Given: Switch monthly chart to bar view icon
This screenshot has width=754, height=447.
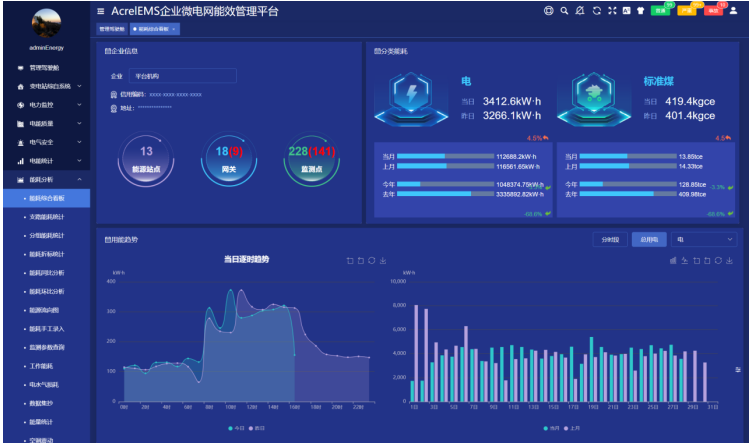Looking at the screenshot, I should pos(673,261).
